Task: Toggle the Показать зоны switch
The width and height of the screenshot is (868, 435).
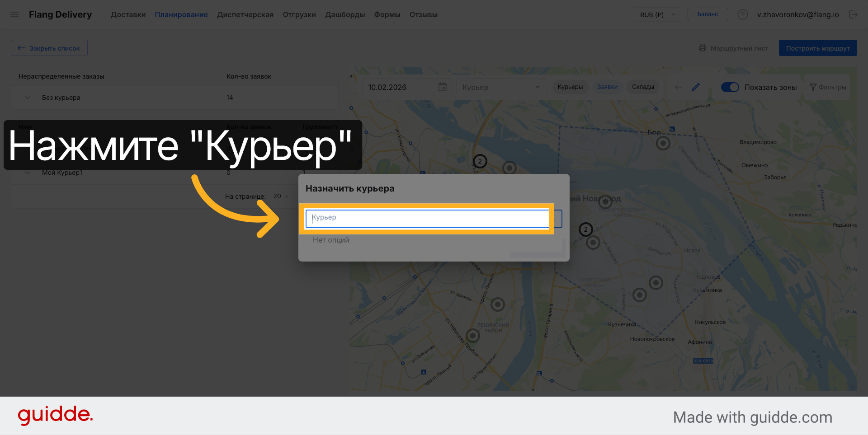Action: (730, 87)
